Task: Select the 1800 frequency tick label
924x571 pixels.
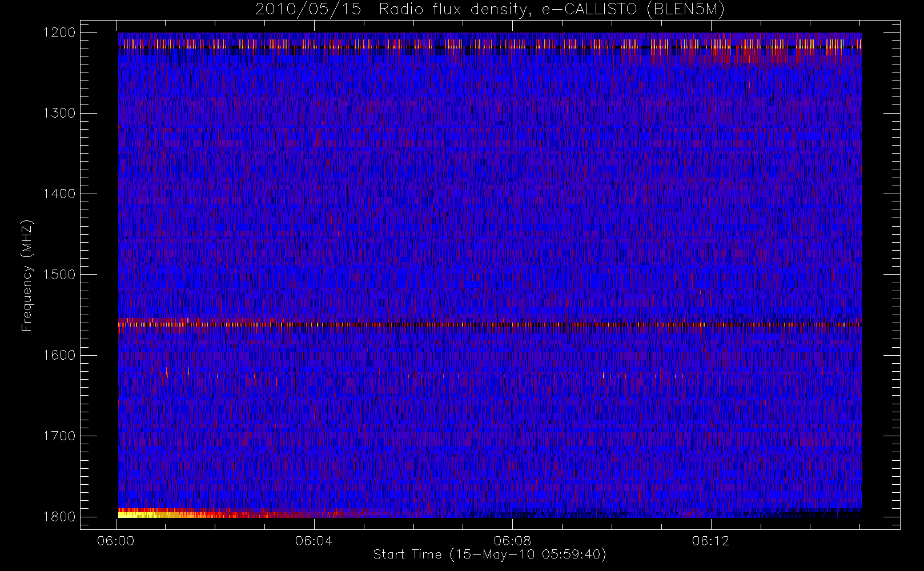Action: click(x=59, y=517)
